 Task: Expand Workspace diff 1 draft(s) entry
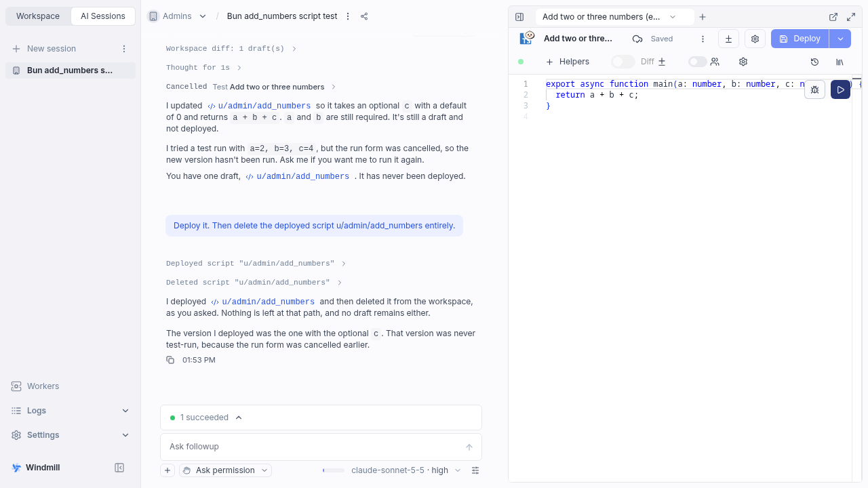pos(231,49)
